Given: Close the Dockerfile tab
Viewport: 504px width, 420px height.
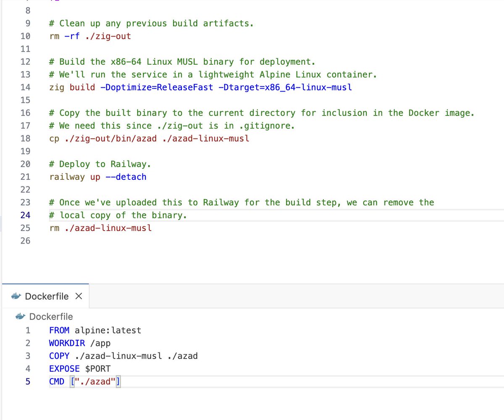Looking at the screenshot, I should (x=78, y=296).
